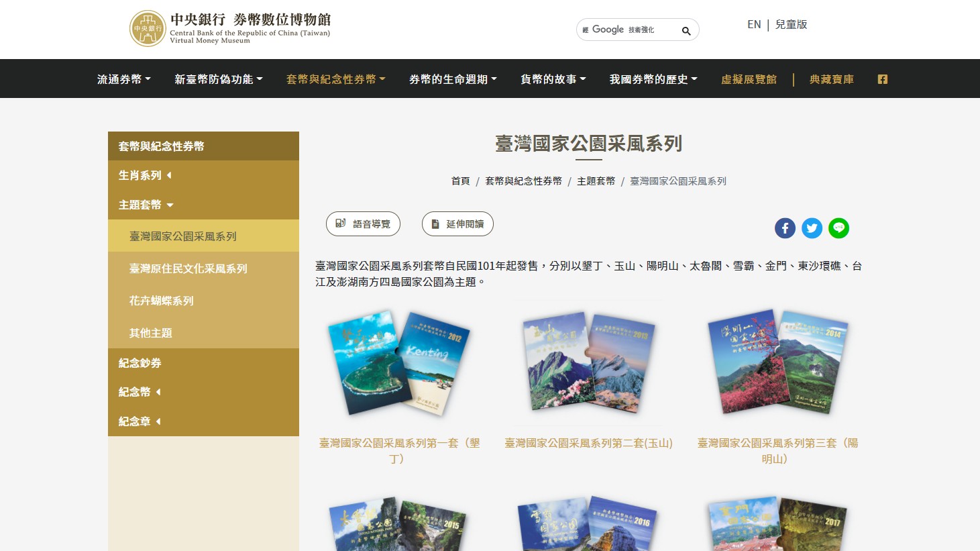Screen dimensions: 980x551
Task: Expand the 券幣的生命週期 menu
Action: (453, 79)
